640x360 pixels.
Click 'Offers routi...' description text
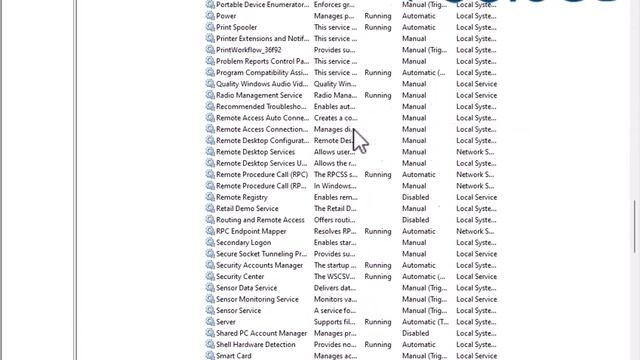tap(334, 220)
